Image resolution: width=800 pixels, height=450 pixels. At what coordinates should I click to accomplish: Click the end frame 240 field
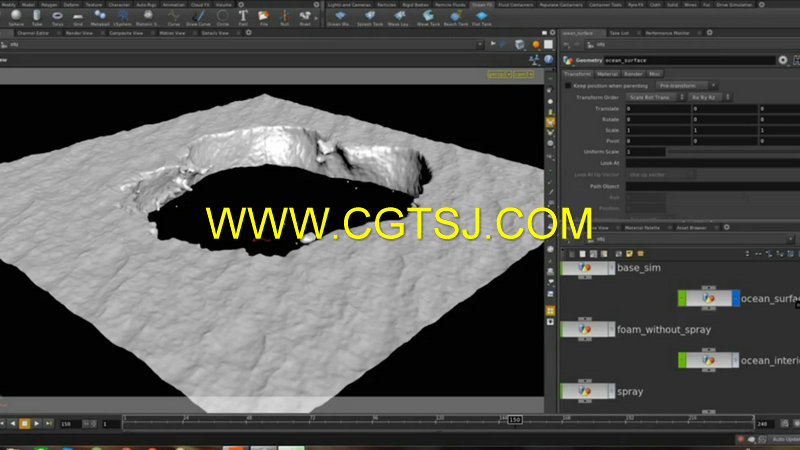(764, 424)
